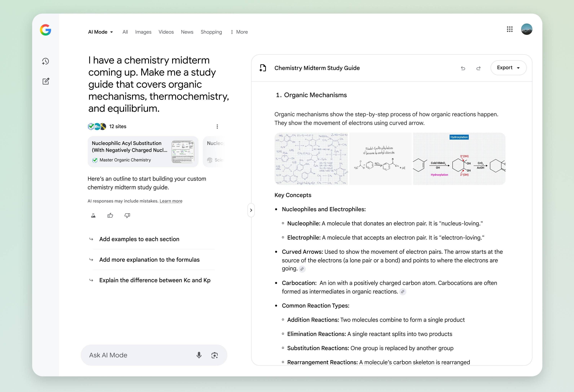Switch to the Images tab
This screenshot has height=392, width=574.
143,32
